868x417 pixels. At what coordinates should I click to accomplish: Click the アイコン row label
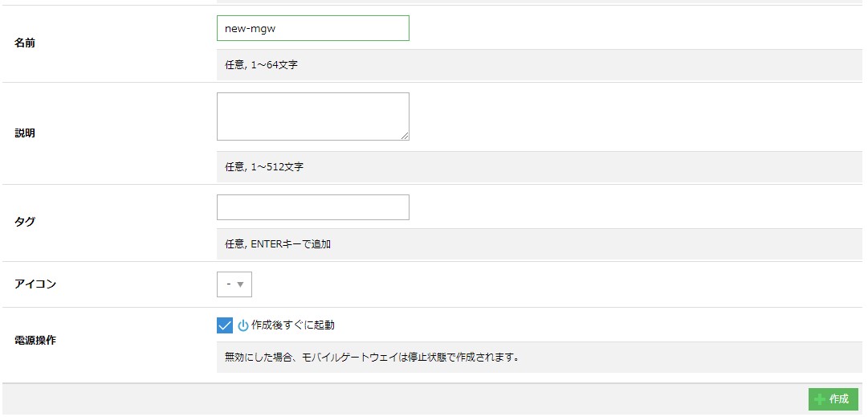pos(35,284)
